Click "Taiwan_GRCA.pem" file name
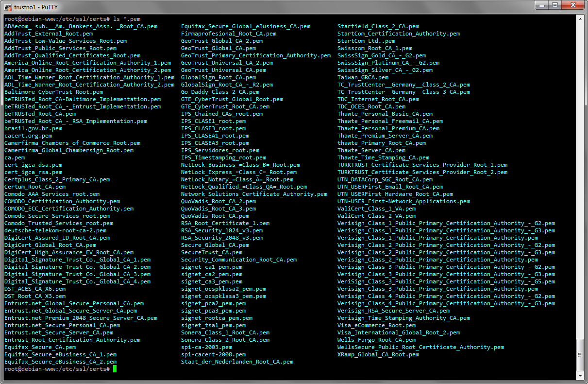 coord(363,77)
